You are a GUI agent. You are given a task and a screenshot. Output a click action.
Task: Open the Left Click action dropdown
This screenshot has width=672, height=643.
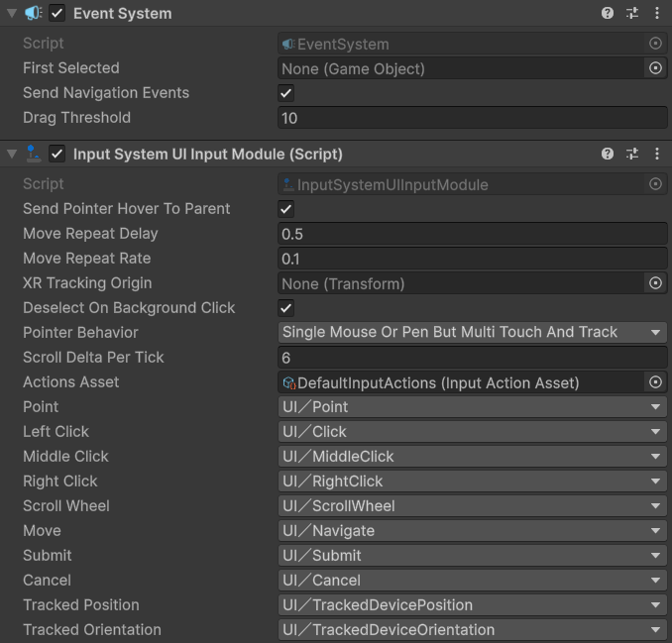click(473, 432)
